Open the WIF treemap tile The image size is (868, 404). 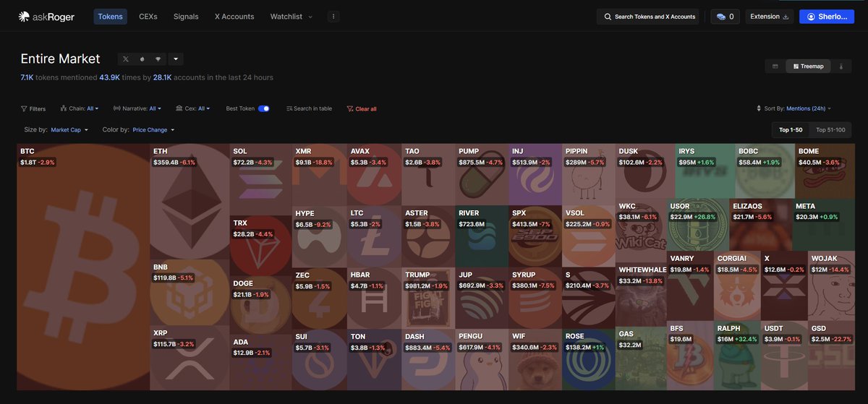[535, 359]
